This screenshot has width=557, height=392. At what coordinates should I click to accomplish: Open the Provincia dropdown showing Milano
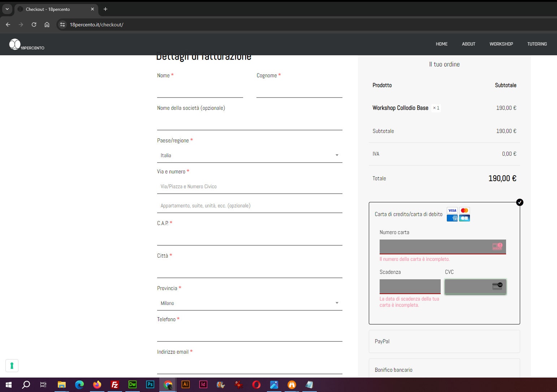(250, 303)
